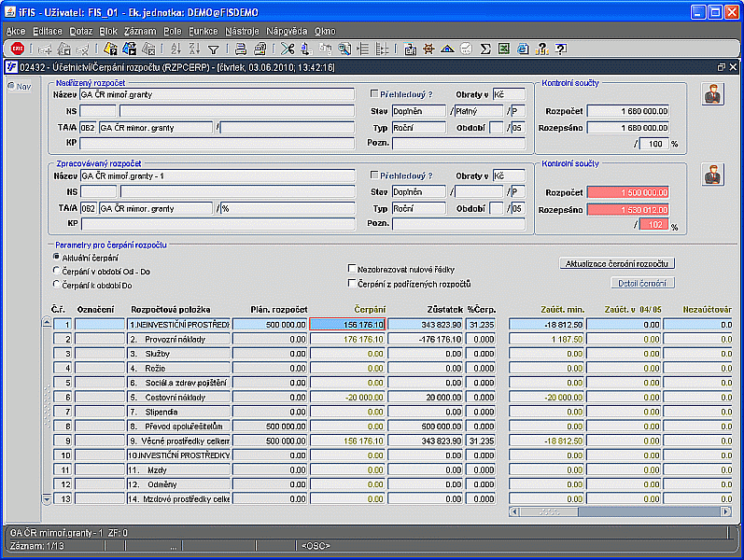The height and width of the screenshot is (560, 744).
Task: Click the red EXIT toolbar icon
Action: [18, 49]
